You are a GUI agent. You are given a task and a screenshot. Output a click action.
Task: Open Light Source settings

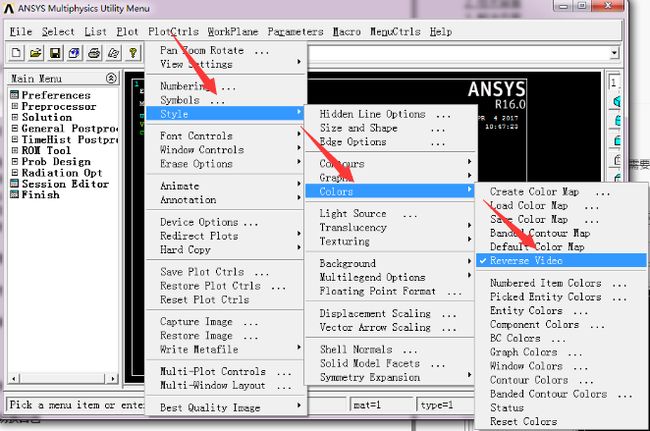click(390, 213)
